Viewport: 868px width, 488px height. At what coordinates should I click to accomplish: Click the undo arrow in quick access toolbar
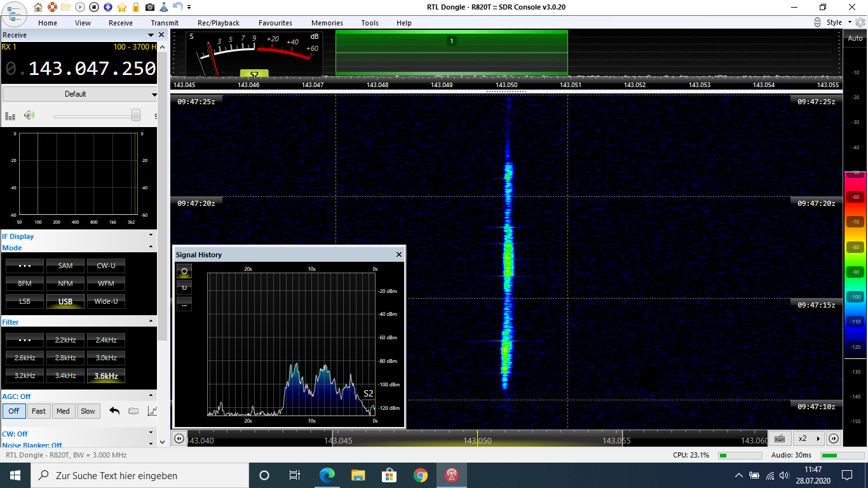point(177,7)
